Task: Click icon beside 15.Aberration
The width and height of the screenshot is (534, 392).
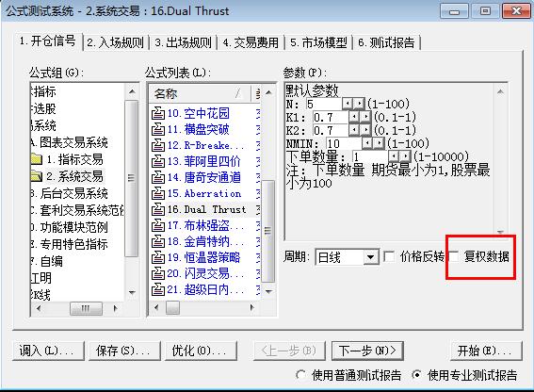Action: tap(157, 193)
